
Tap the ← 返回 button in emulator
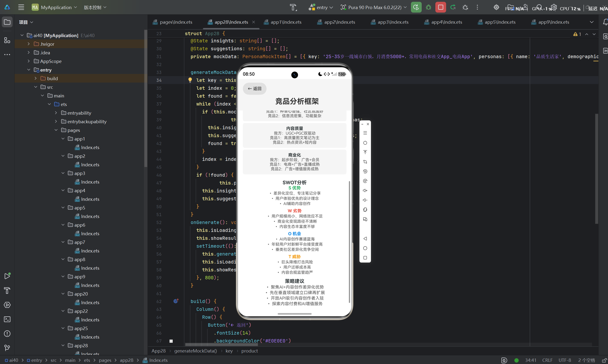tap(255, 89)
